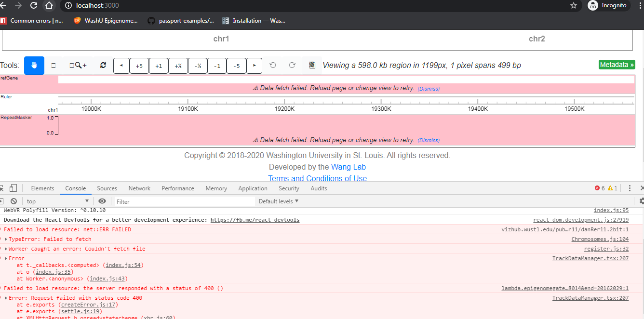Toggle the device toolbar in DevTools

tap(13, 188)
